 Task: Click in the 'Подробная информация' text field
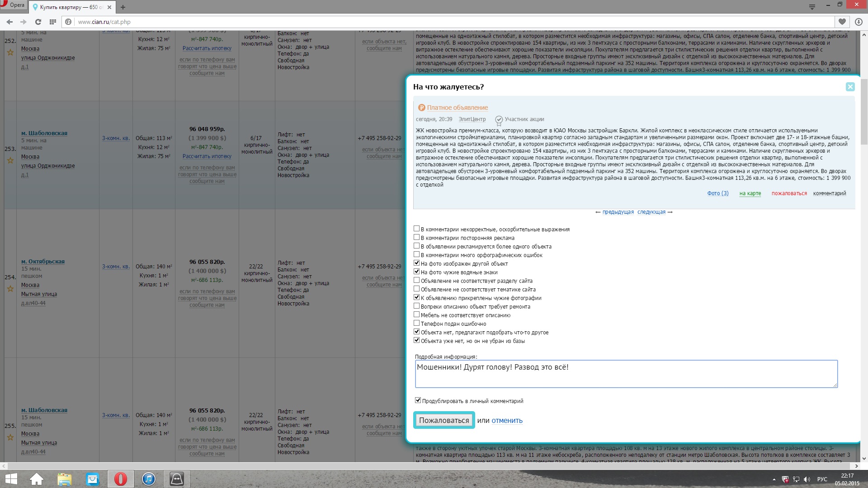click(626, 374)
